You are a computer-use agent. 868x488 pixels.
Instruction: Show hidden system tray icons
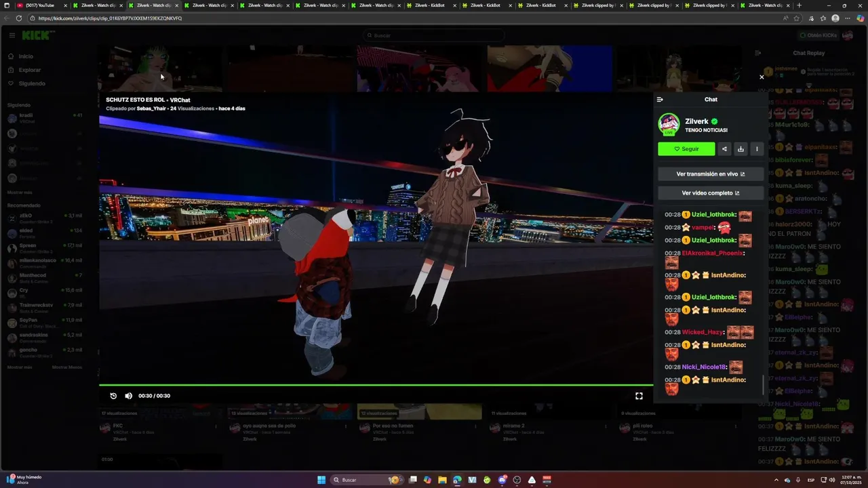[776, 480]
